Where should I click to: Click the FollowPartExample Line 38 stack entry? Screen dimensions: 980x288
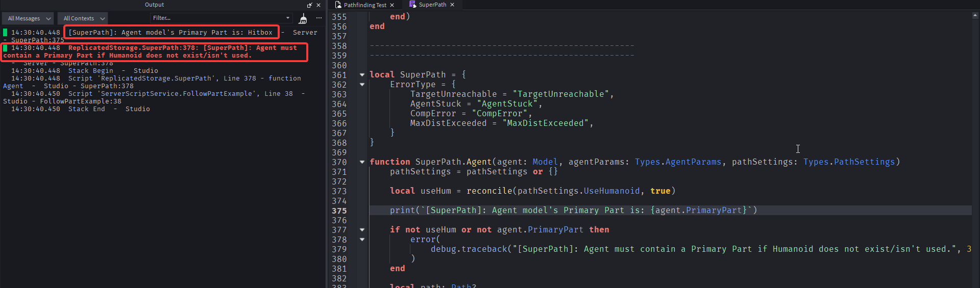(153, 97)
